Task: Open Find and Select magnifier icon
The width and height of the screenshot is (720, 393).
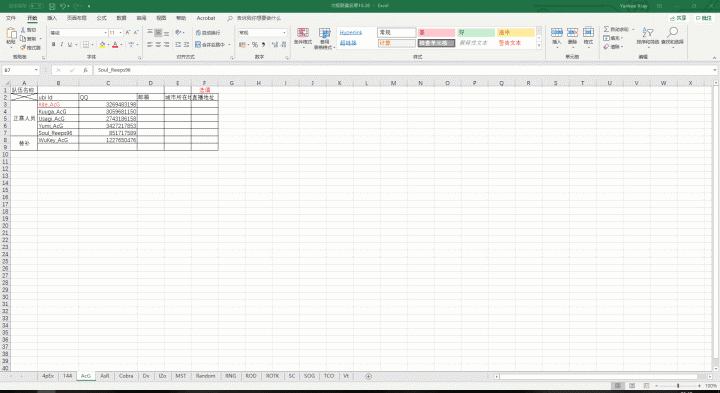Action: click(x=672, y=32)
